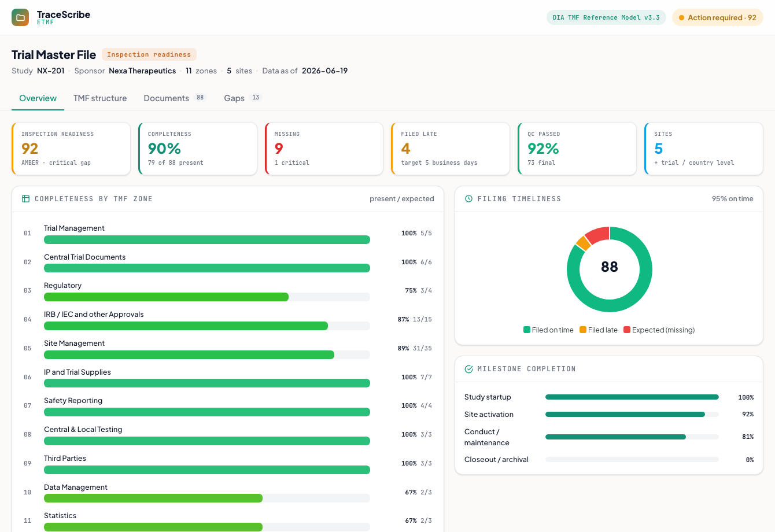This screenshot has height=532, width=775.
Task: Click the Nexa Therapeutics sponsor name
Action: 142,71
